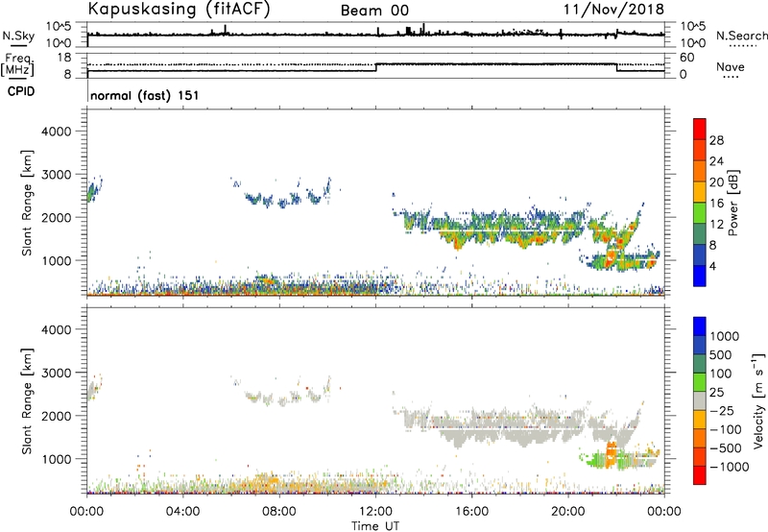Click orange velocity patch near 22:00 at 1000 km
This screenshot has width=768, height=532.
[612, 454]
